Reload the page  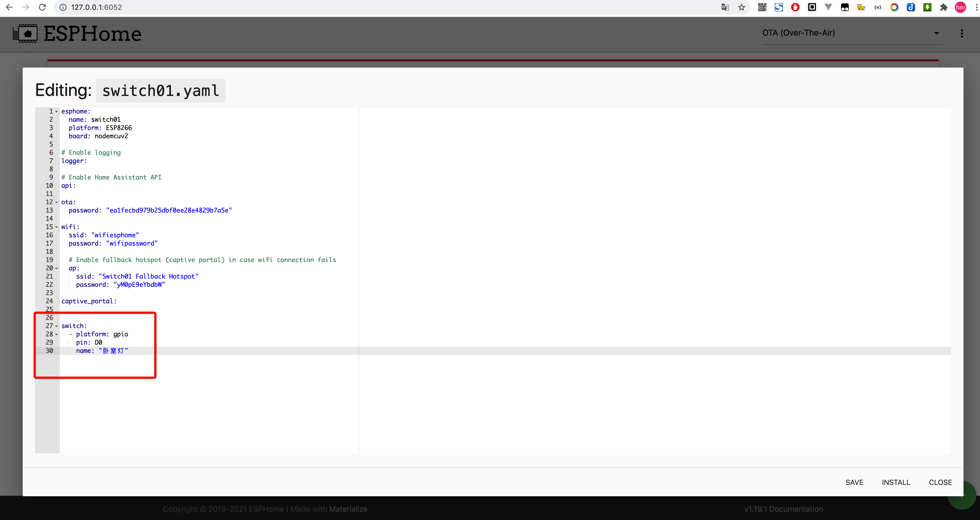coord(42,7)
